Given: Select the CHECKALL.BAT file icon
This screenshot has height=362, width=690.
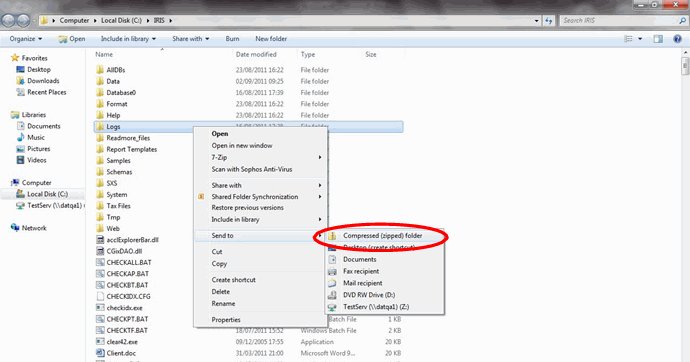Looking at the screenshot, I should pos(100,263).
